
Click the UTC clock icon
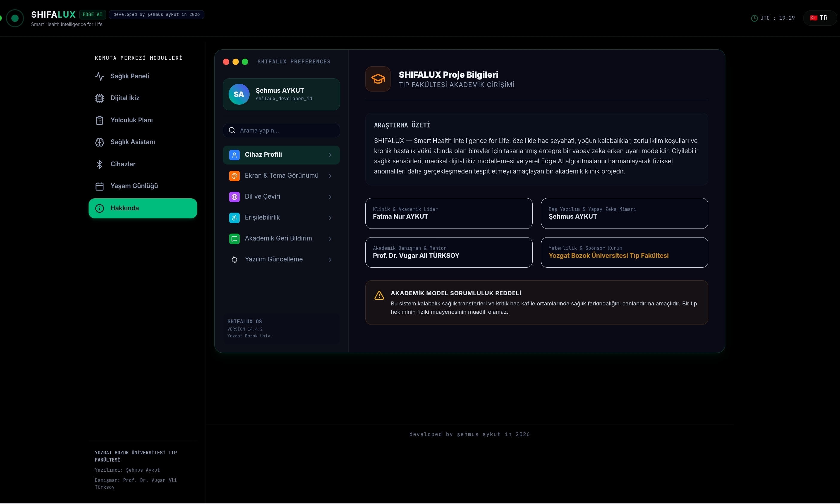point(754,18)
